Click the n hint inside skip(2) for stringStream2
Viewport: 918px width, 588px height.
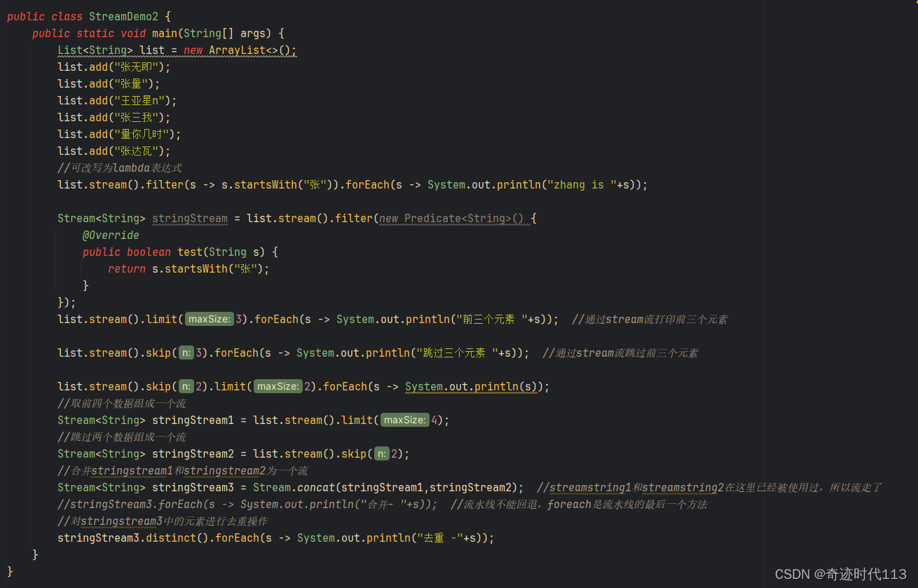coord(381,453)
